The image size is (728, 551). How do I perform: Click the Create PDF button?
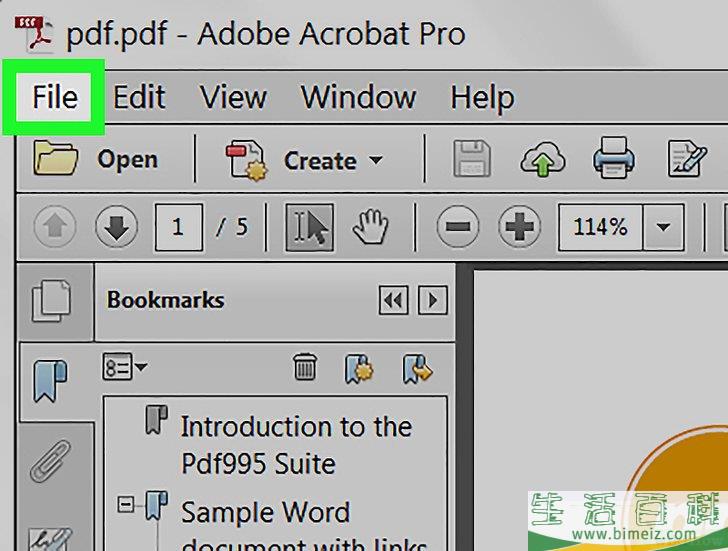[291, 161]
